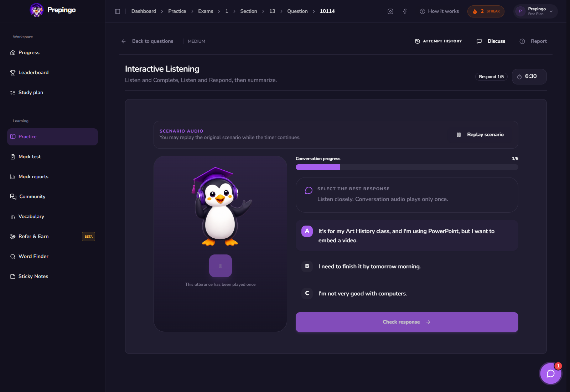Click the attempt history clock icon

[418, 41]
